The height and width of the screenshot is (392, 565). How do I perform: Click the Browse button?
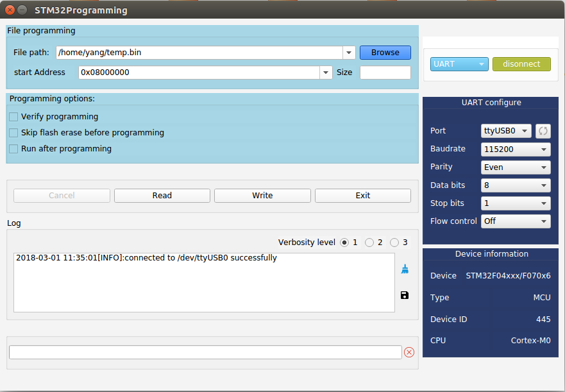coord(385,53)
